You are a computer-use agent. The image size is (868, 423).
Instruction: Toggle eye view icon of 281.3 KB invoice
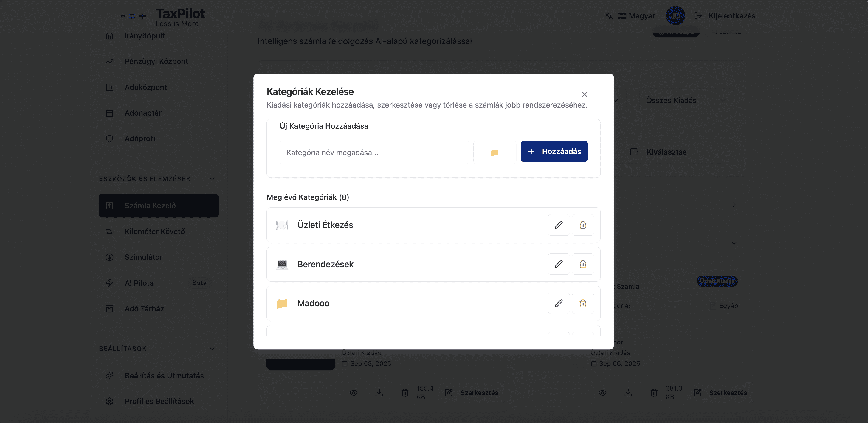(602, 393)
